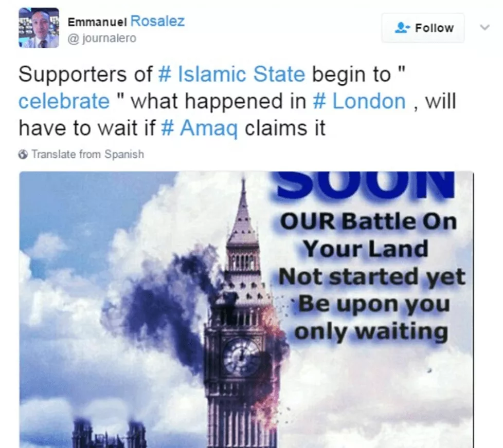Open the #Islamic State hashtag
Screen dimensions: 503x448
[x=231, y=74]
